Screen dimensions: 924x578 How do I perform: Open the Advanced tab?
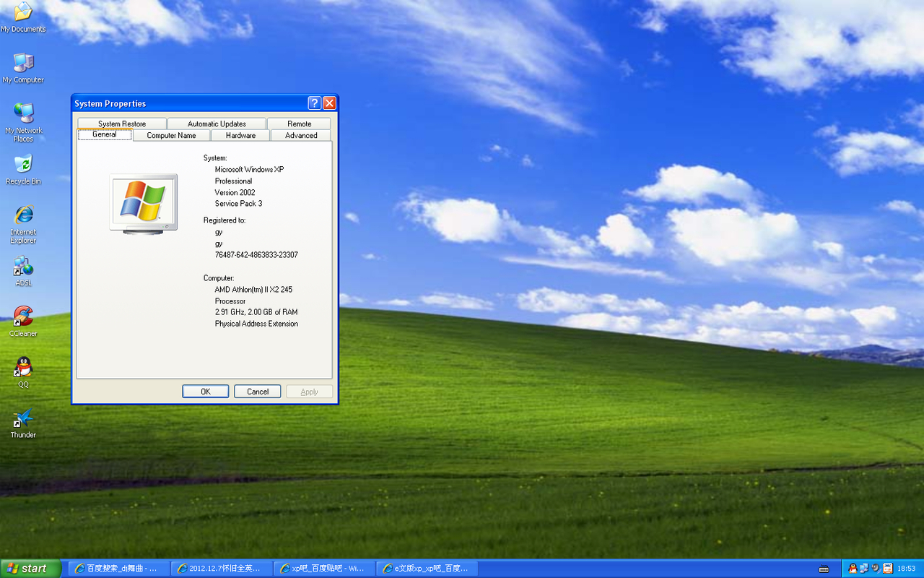[x=301, y=135]
